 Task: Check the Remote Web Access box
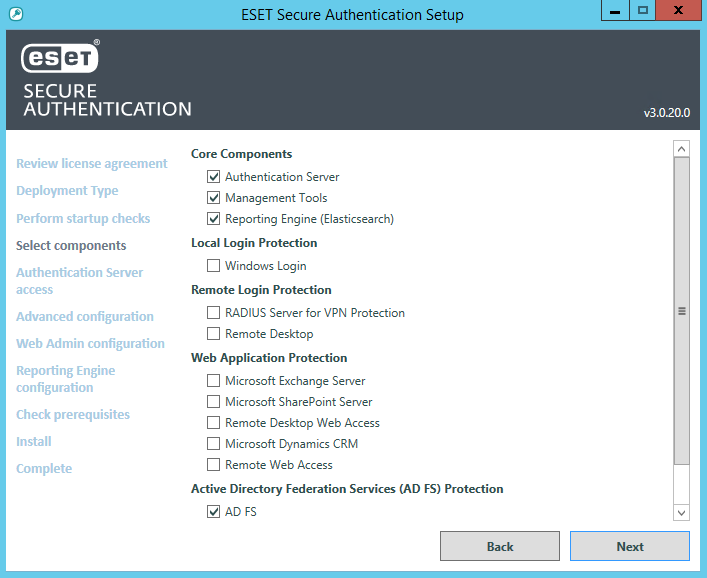tap(213, 465)
